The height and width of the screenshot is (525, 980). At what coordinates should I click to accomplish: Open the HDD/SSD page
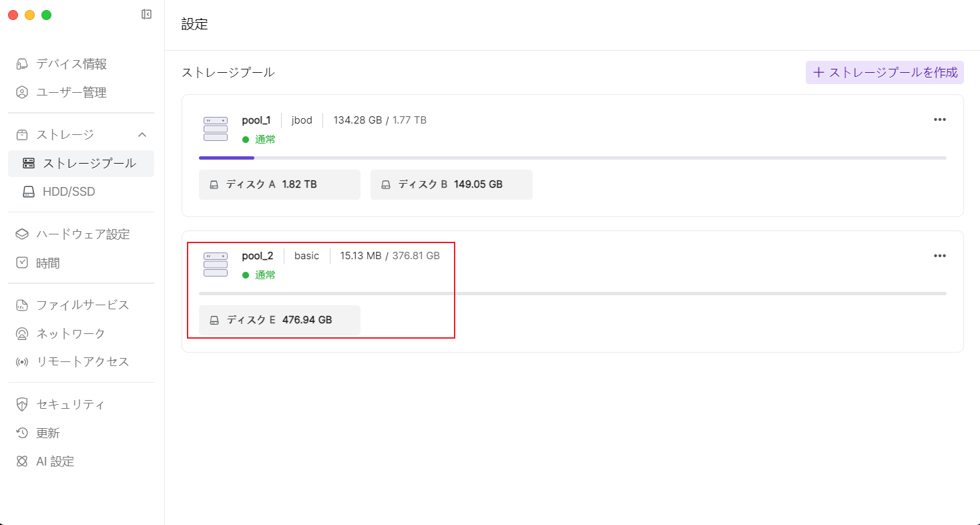69,192
